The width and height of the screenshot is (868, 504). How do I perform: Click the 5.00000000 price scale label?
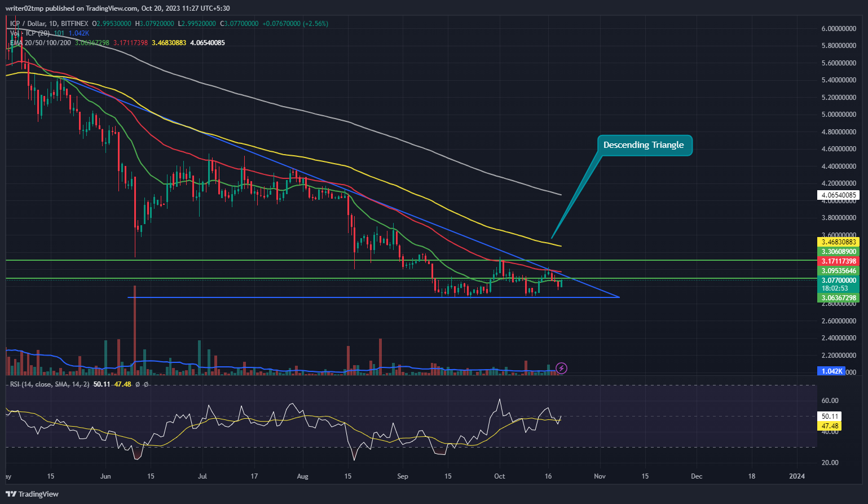pos(838,115)
